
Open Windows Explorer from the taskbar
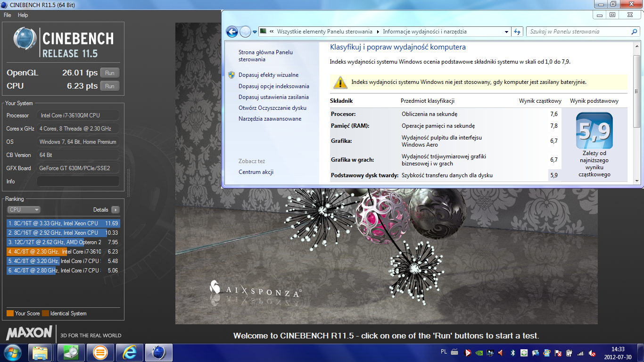click(40, 353)
